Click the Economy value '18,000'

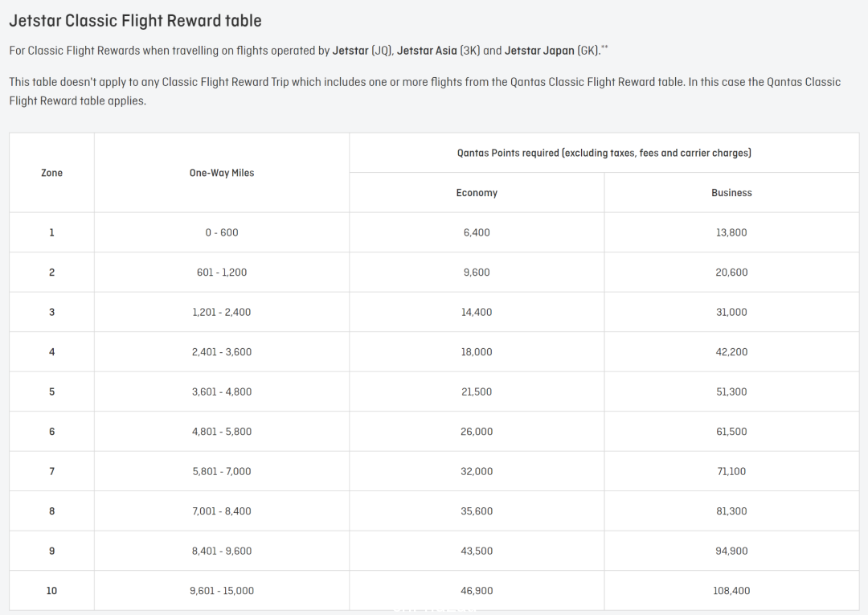coord(477,352)
